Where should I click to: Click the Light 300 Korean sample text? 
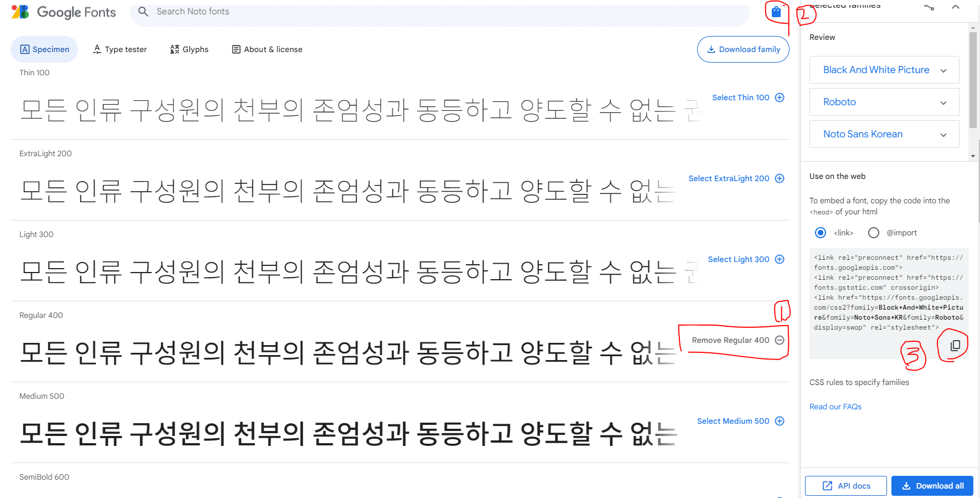(x=359, y=271)
